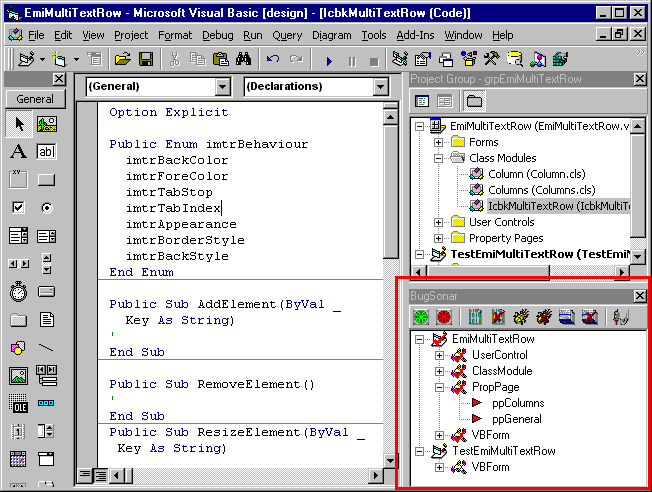The image size is (652, 492).
Task: Select the Pointer tool in toolbox
Action: 19,124
